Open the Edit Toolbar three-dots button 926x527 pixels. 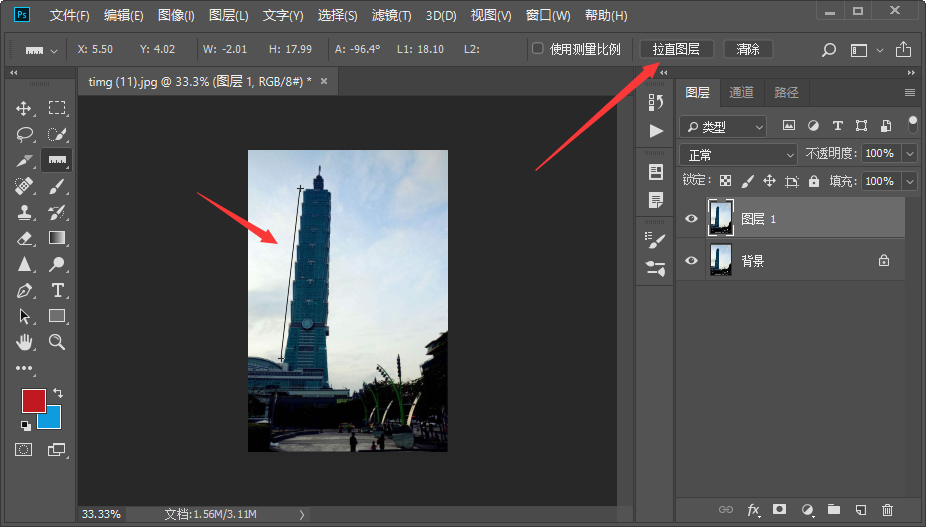click(x=24, y=368)
